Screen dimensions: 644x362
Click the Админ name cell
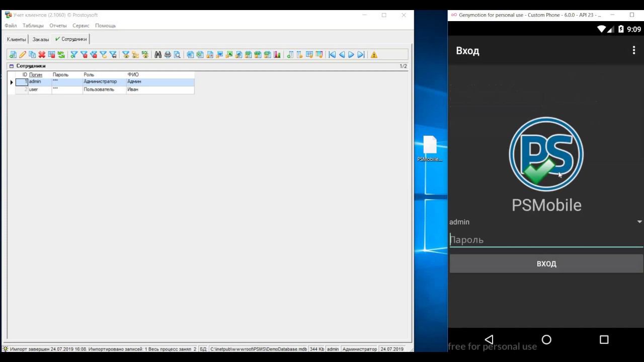160,82
